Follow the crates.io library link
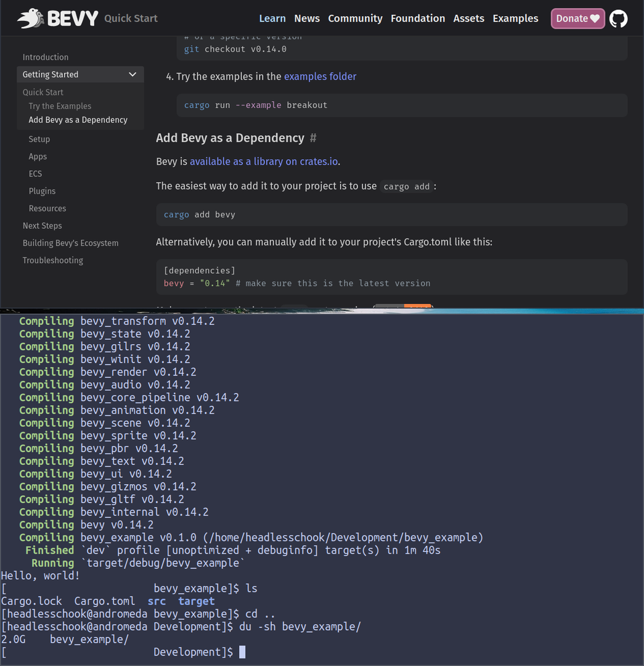644x666 pixels. point(264,162)
